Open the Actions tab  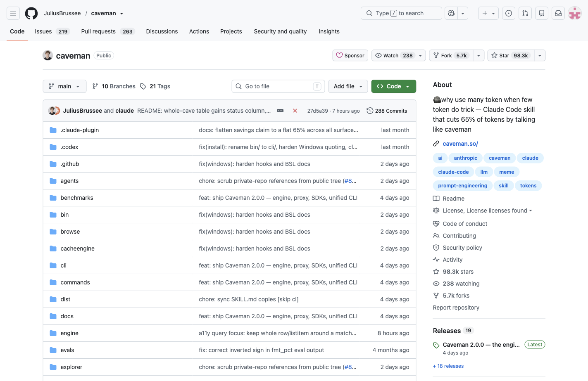click(199, 31)
